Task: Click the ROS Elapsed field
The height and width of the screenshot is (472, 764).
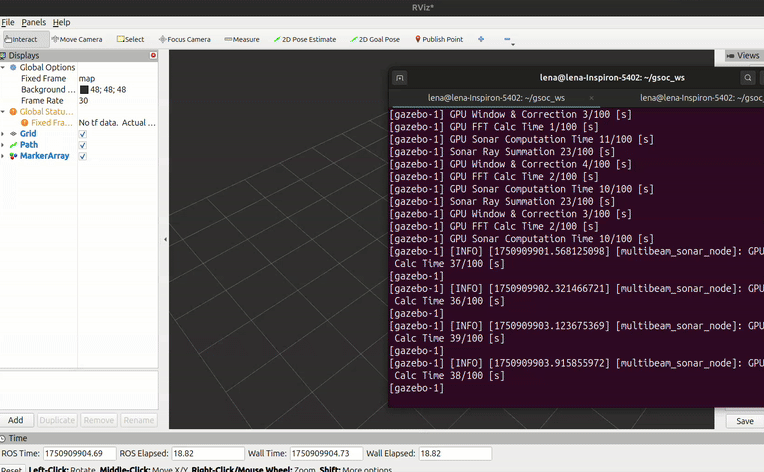Action: pos(208,453)
